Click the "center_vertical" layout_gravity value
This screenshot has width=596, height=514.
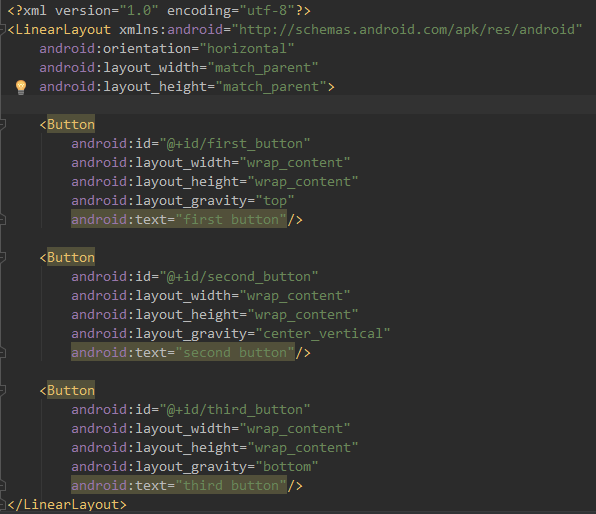click(x=323, y=334)
